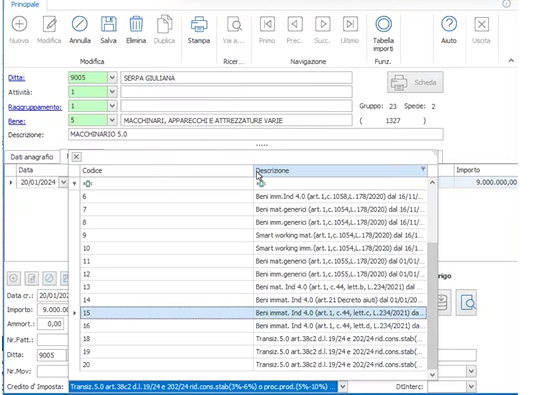Select row 10 Smart working imm.
This screenshot has width=551, height=395.
click(253, 248)
